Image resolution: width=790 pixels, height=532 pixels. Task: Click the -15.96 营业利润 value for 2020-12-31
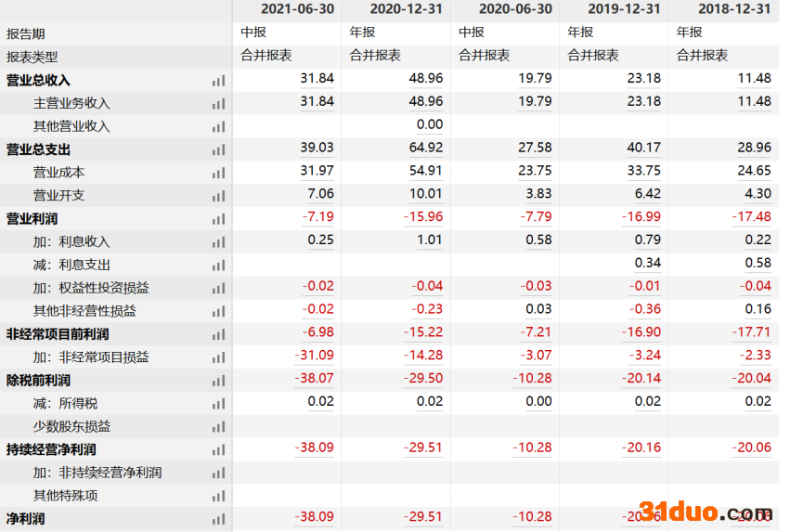[x=423, y=216]
